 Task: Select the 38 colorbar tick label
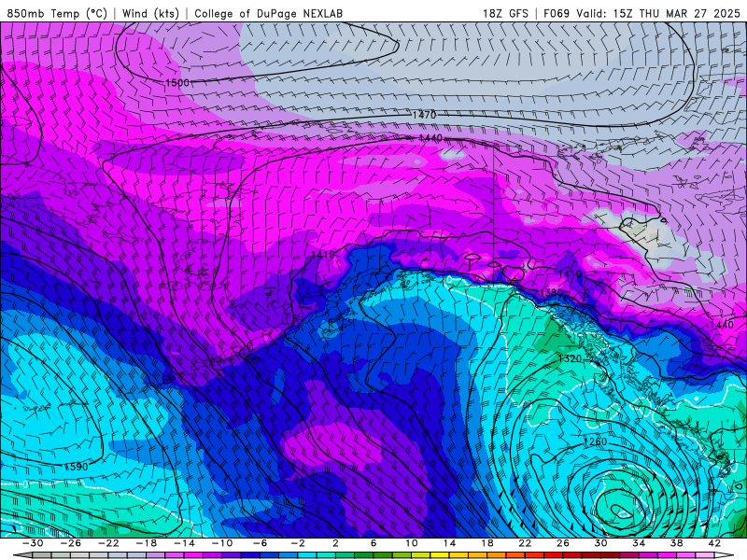click(676, 543)
